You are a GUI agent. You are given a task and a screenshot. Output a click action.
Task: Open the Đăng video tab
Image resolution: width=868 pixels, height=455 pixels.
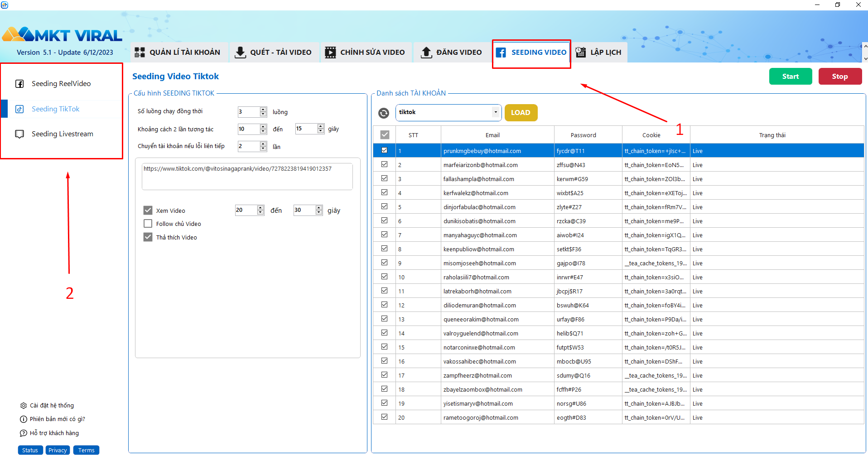click(452, 52)
